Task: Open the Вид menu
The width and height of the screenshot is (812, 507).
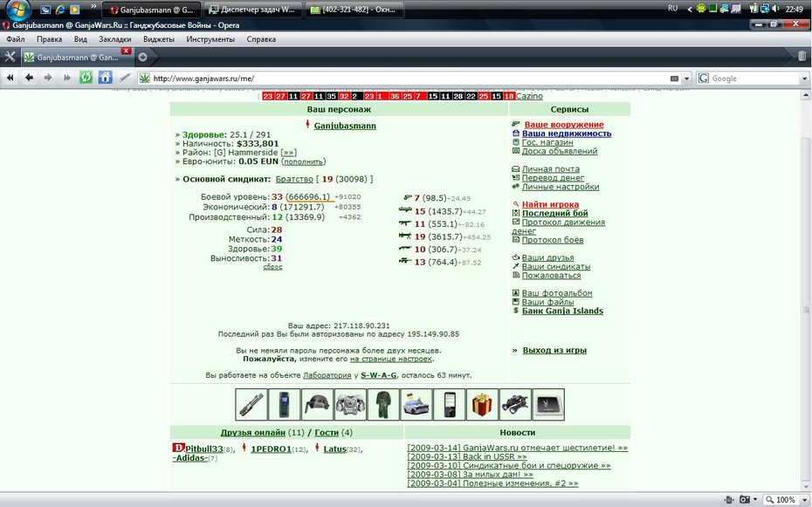Action: [80, 39]
